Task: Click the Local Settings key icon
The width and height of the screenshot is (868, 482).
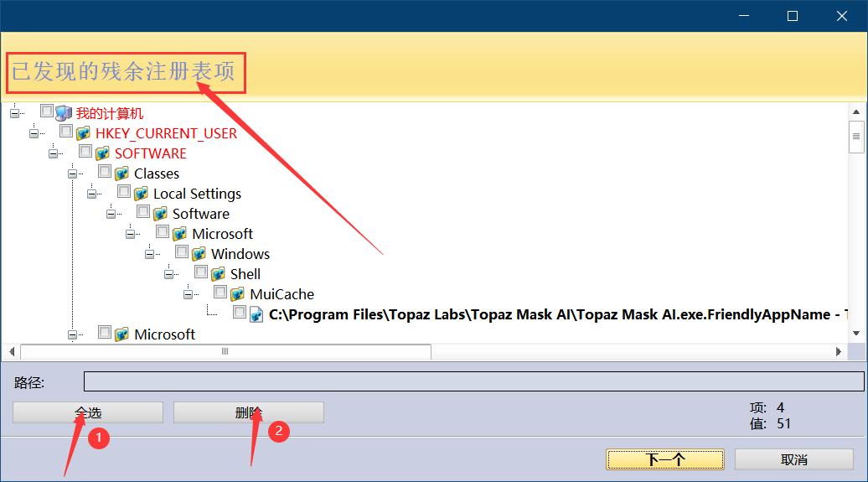Action: (x=141, y=194)
